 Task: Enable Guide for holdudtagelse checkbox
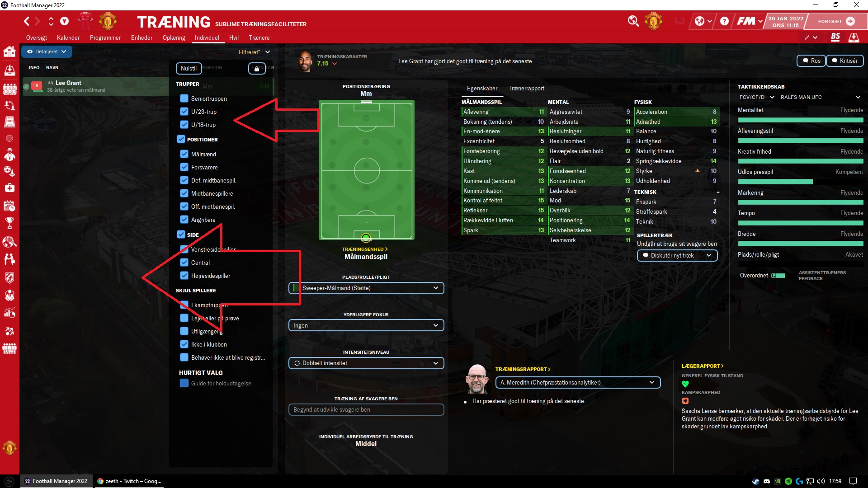coord(184,383)
